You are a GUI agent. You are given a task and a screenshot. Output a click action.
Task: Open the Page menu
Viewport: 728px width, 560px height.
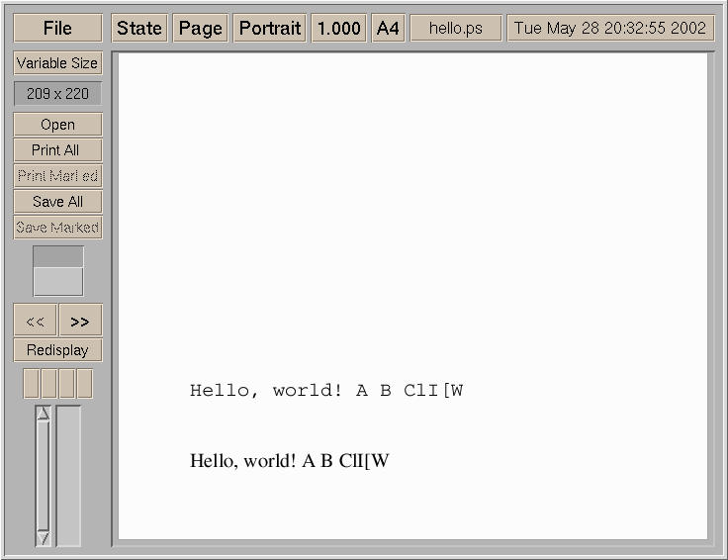coord(201,28)
